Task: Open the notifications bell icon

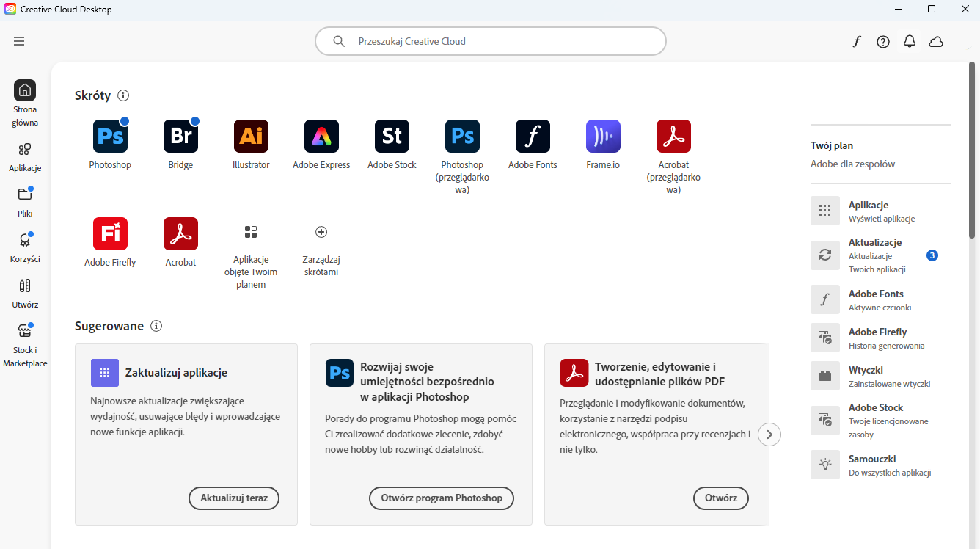Action: pos(910,42)
